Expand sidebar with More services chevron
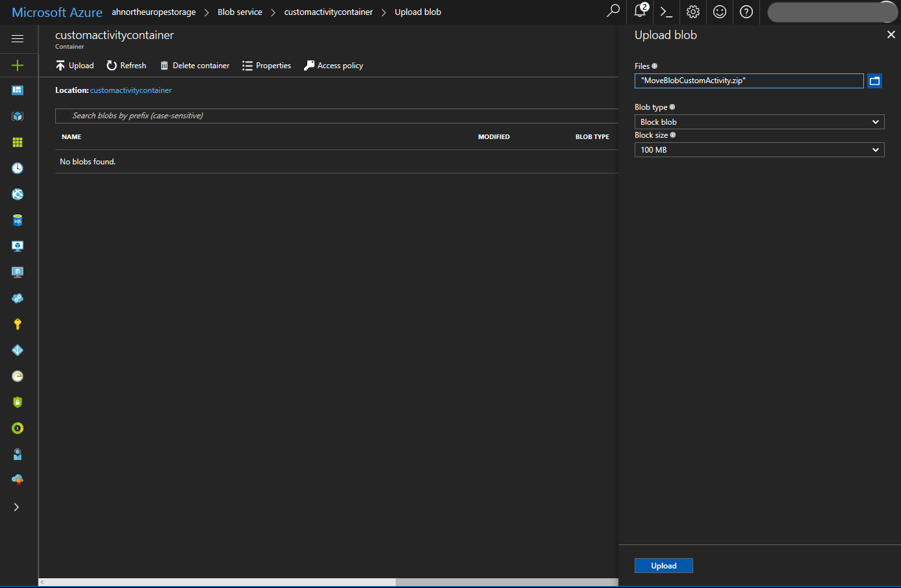Screen dimensions: 901x588 click(x=16, y=507)
